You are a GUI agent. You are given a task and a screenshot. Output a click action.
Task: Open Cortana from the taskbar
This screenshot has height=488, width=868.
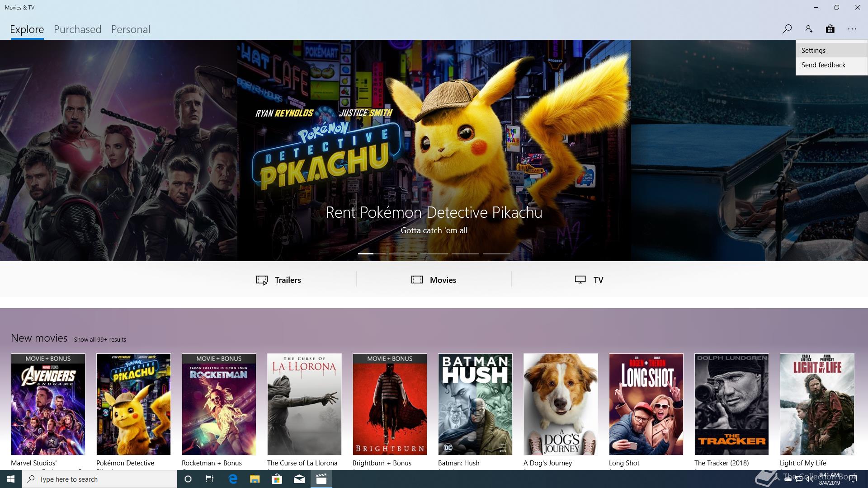[x=188, y=479]
